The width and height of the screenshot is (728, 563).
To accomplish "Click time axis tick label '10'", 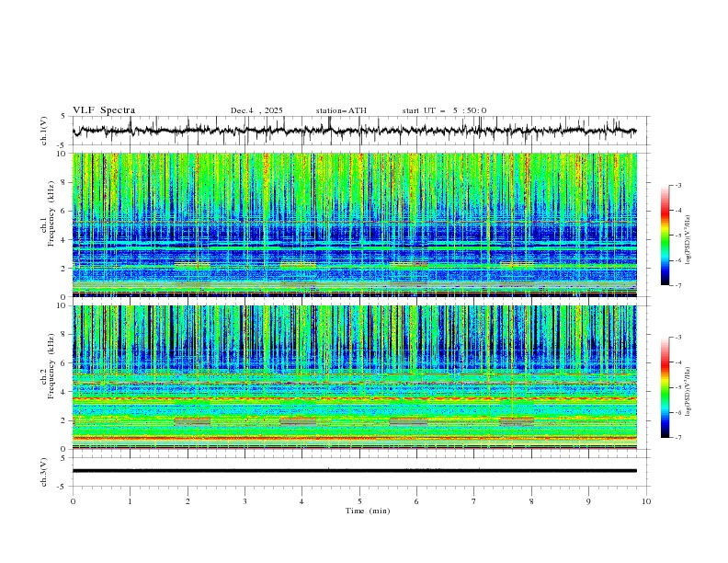I will point(646,501).
